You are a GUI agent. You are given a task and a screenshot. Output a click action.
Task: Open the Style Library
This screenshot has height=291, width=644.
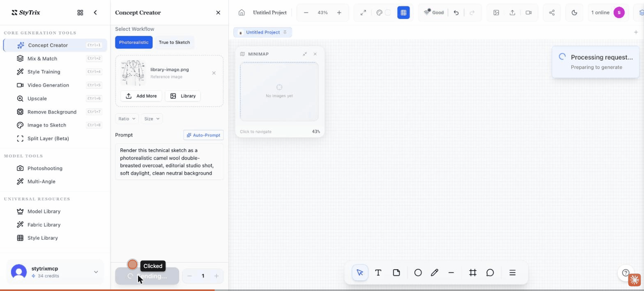[55, 238]
